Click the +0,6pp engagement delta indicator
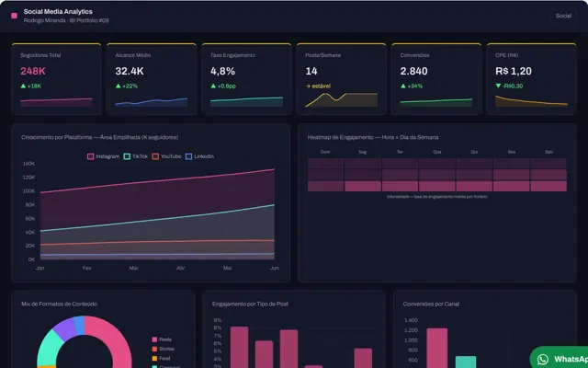The height and width of the screenshot is (368, 588). point(222,86)
